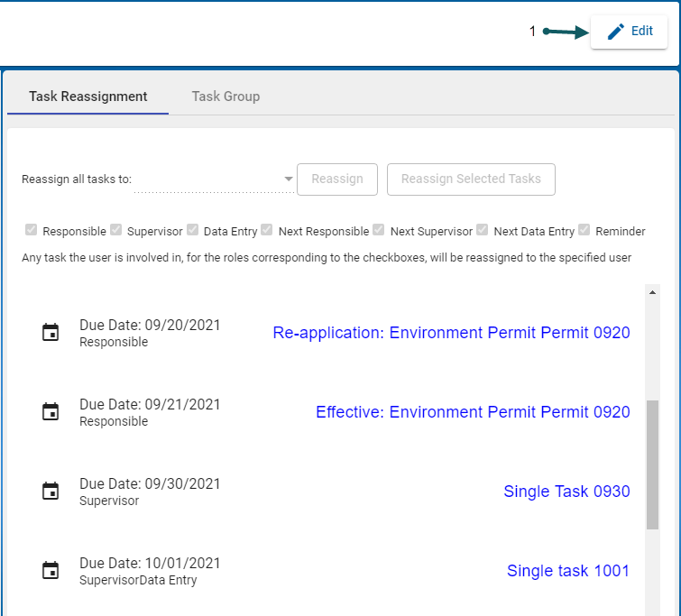Toggle the Reminder checkbox

coord(584,230)
